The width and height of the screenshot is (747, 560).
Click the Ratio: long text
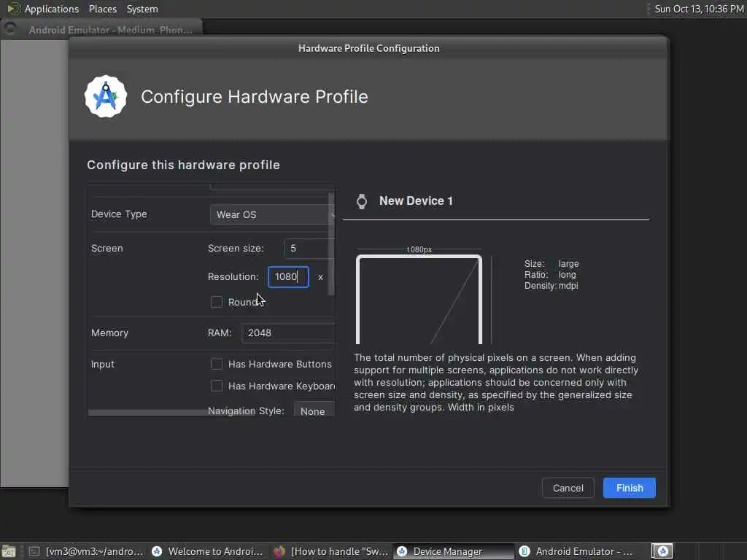coord(550,275)
